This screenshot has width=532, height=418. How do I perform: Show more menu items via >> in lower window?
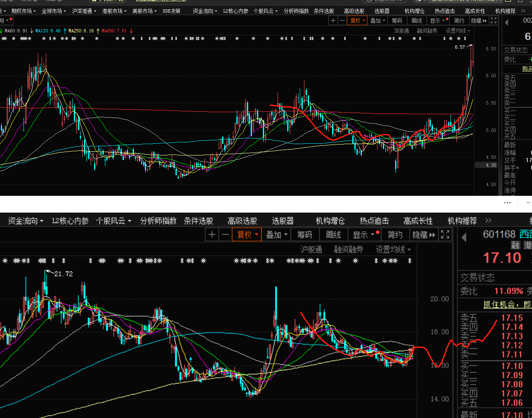click(488, 221)
